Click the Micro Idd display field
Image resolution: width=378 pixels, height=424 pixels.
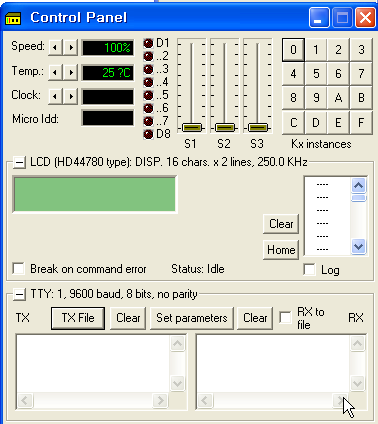coord(108,118)
